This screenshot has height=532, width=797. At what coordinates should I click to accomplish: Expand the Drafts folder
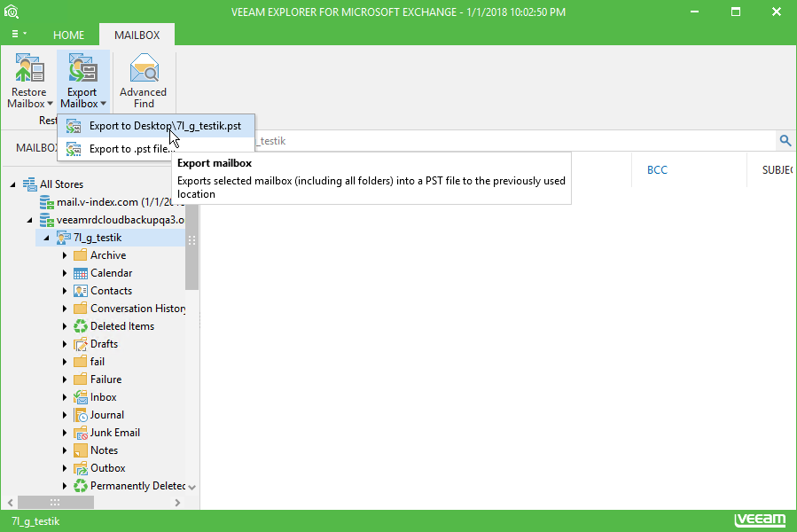pyautogui.click(x=65, y=344)
